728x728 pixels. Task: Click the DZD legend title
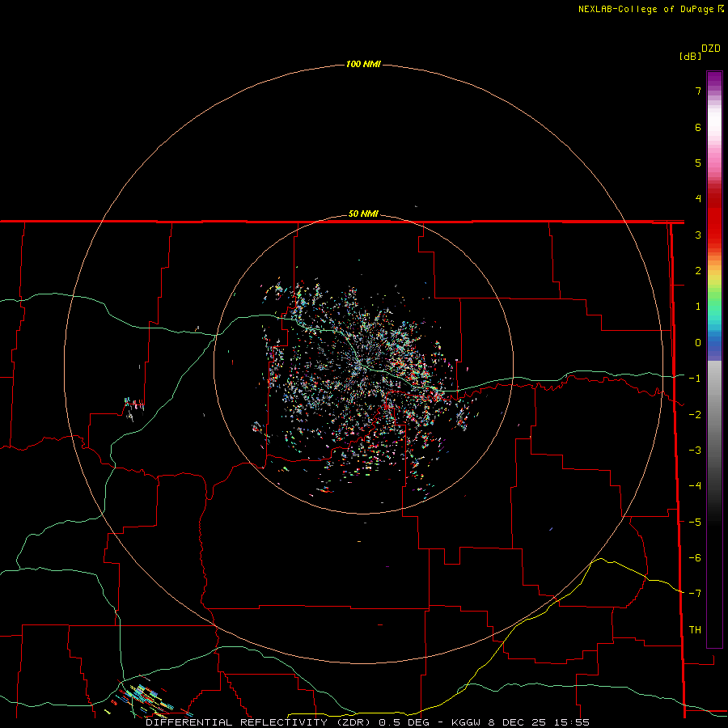tap(711, 49)
